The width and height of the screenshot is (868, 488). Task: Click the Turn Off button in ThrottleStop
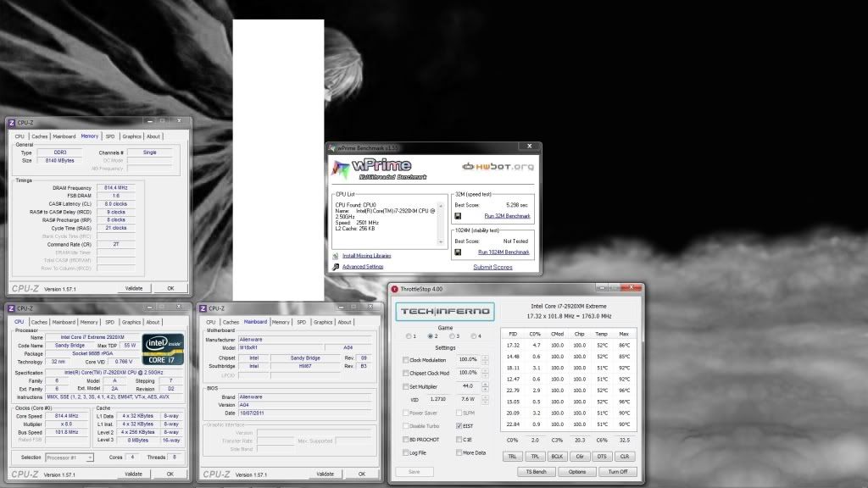(x=618, y=472)
